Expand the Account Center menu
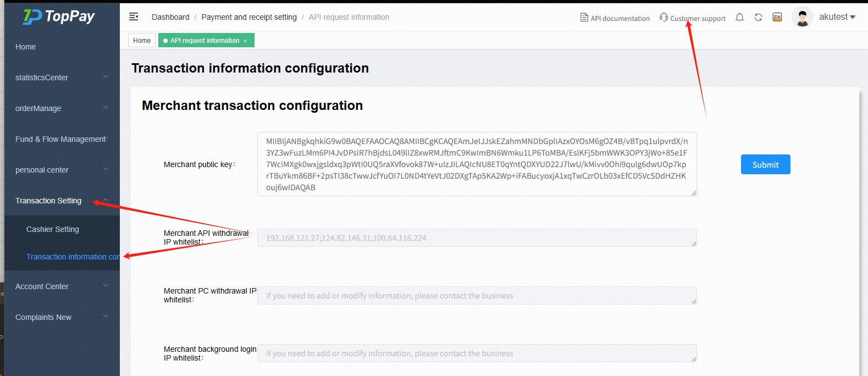The width and height of the screenshot is (868, 376). tap(62, 286)
